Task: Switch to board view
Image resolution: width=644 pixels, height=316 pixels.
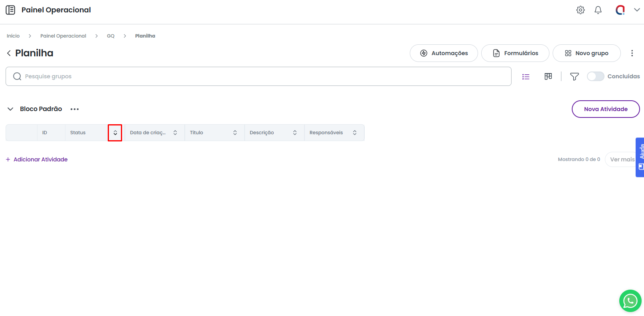Action: (548, 77)
